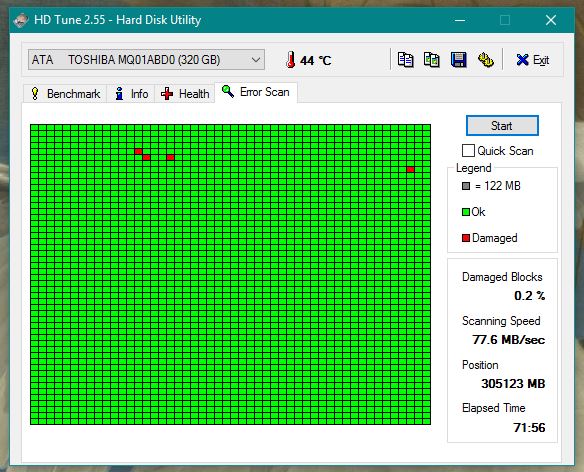Click the copy screenshot to clipboard icon
584x472 pixels.
pyautogui.click(x=432, y=60)
